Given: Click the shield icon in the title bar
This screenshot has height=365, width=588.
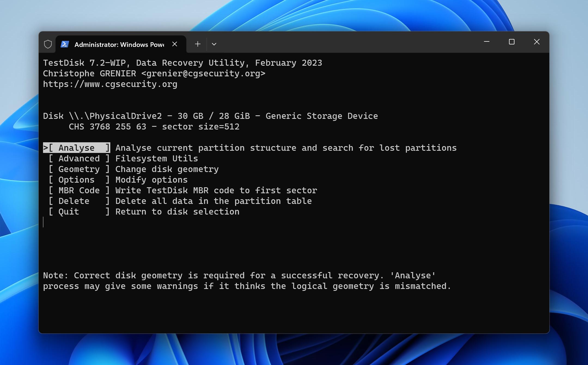Looking at the screenshot, I should 48,44.
